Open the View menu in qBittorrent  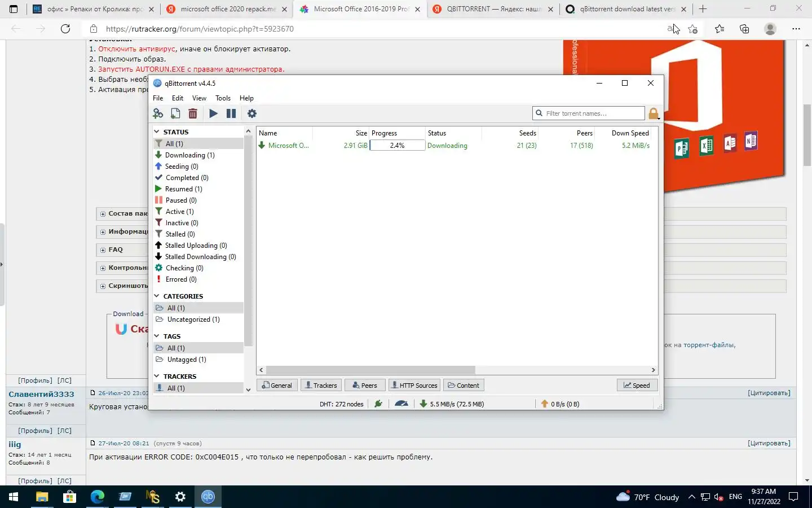coord(199,98)
